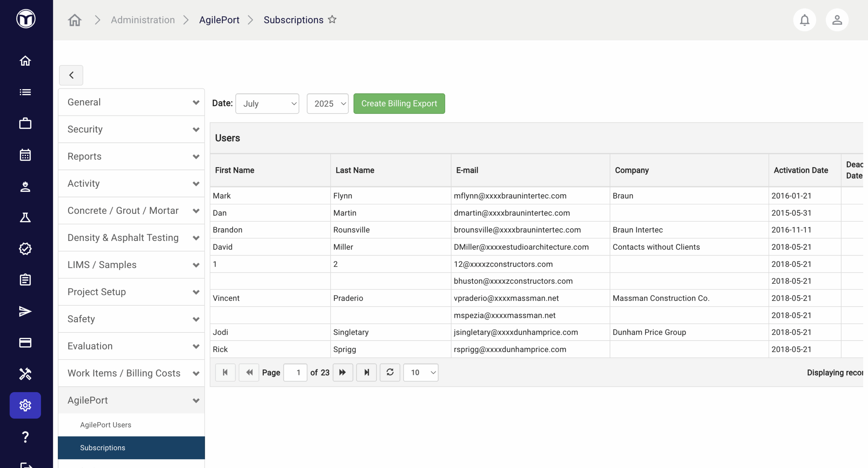Sort by Company column header
This screenshot has height=468, width=868.
point(689,170)
